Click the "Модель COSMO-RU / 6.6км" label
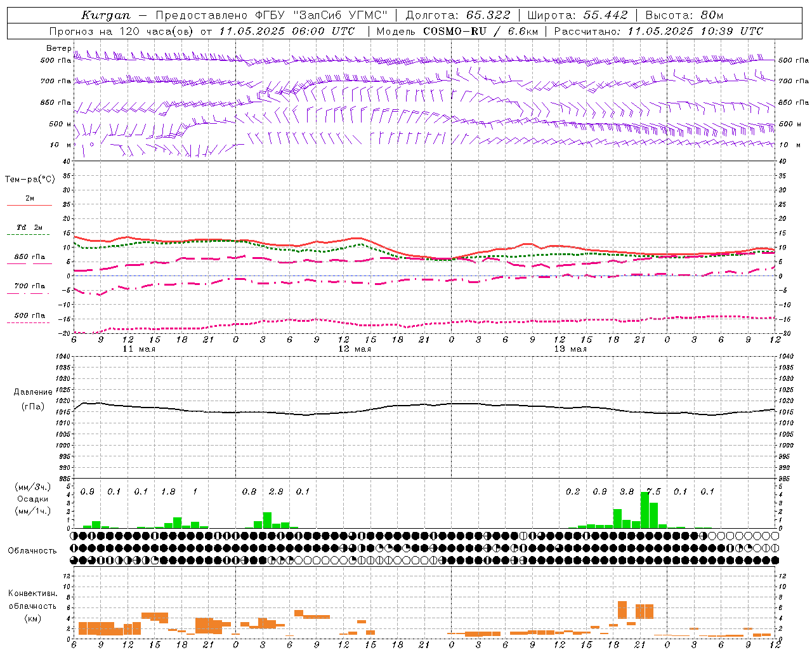This screenshot has height=650, width=812. click(x=457, y=31)
